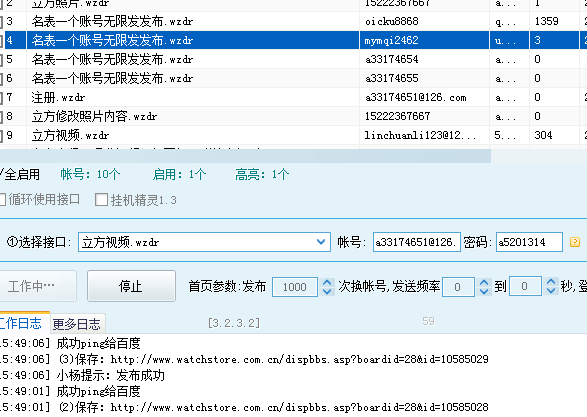The image size is (587, 417).
Task: Click the 高亮: 1个 status text
Action: click(x=262, y=174)
